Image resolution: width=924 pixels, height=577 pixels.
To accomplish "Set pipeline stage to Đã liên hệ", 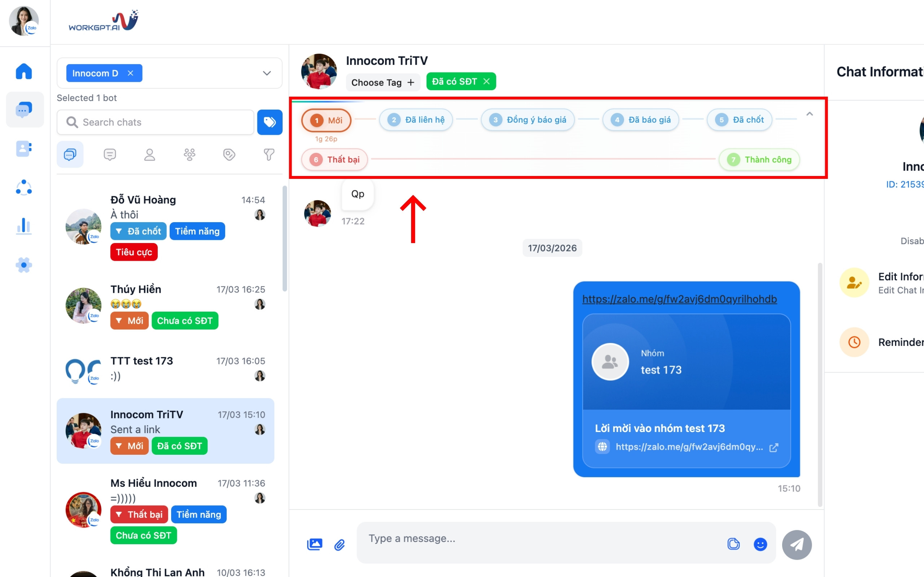I will pyautogui.click(x=416, y=120).
